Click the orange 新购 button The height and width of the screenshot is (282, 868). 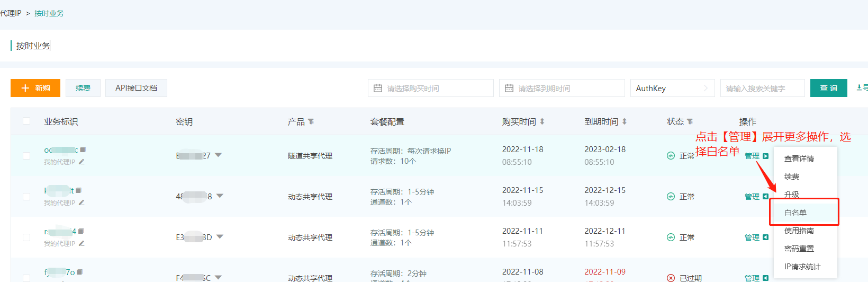[x=35, y=88]
